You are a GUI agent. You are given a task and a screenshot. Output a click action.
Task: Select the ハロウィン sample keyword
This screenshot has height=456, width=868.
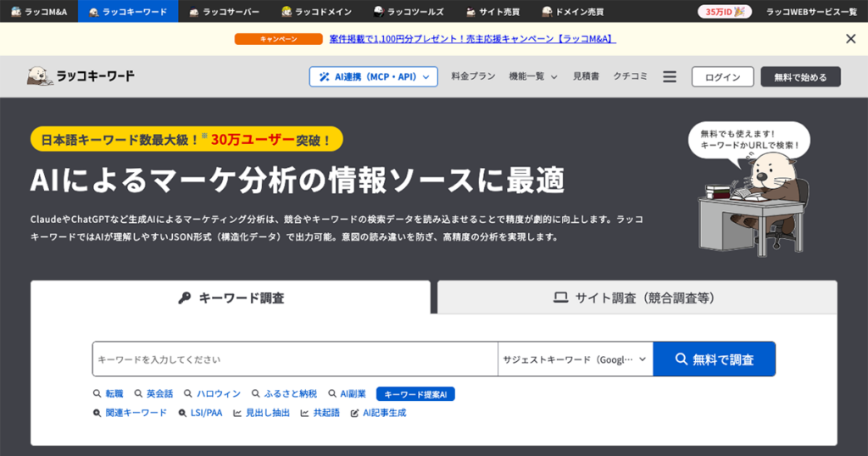(x=213, y=394)
